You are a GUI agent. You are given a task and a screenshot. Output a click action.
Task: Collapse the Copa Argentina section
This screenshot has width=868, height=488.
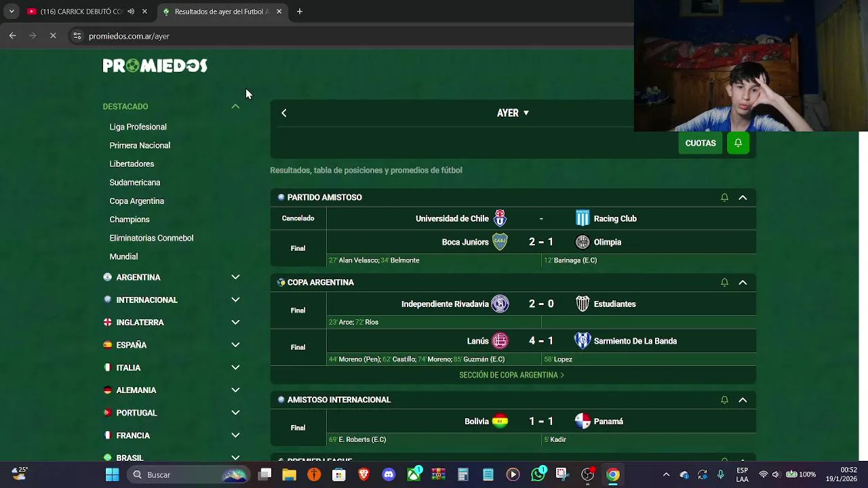pyautogui.click(x=743, y=282)
